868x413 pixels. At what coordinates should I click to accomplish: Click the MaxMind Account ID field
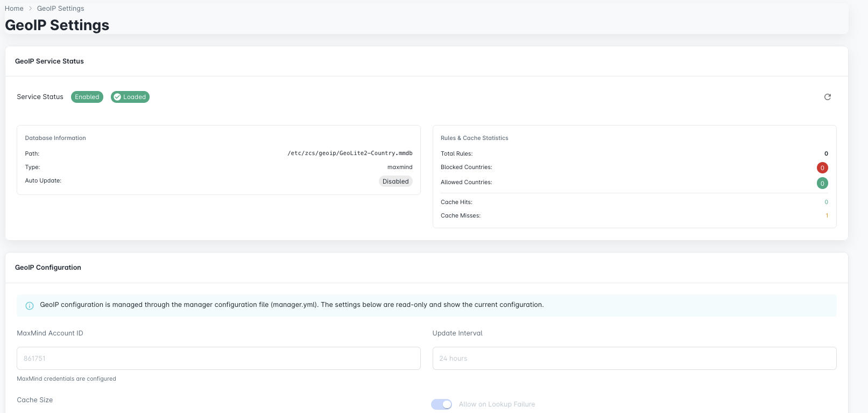(x=218, y=359)
